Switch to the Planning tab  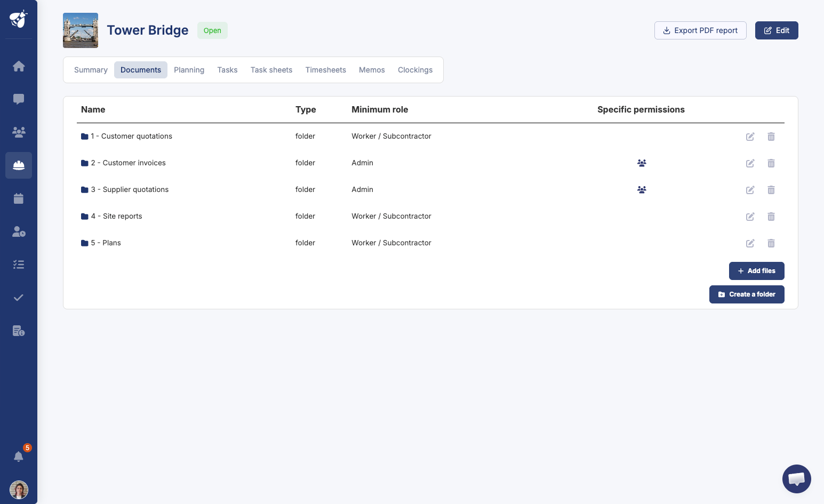(x=189, y=70)
